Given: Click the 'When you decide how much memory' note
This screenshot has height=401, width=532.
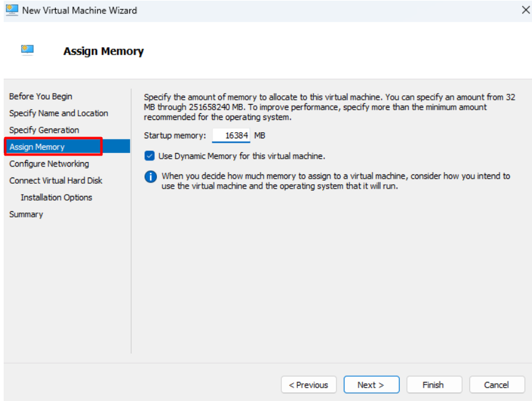Looking at the screenshot, I should (x=335, y=181).
